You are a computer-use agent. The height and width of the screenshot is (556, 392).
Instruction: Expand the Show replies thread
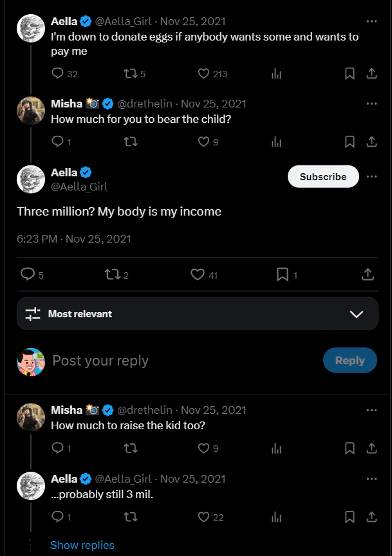tap(82, 545)
